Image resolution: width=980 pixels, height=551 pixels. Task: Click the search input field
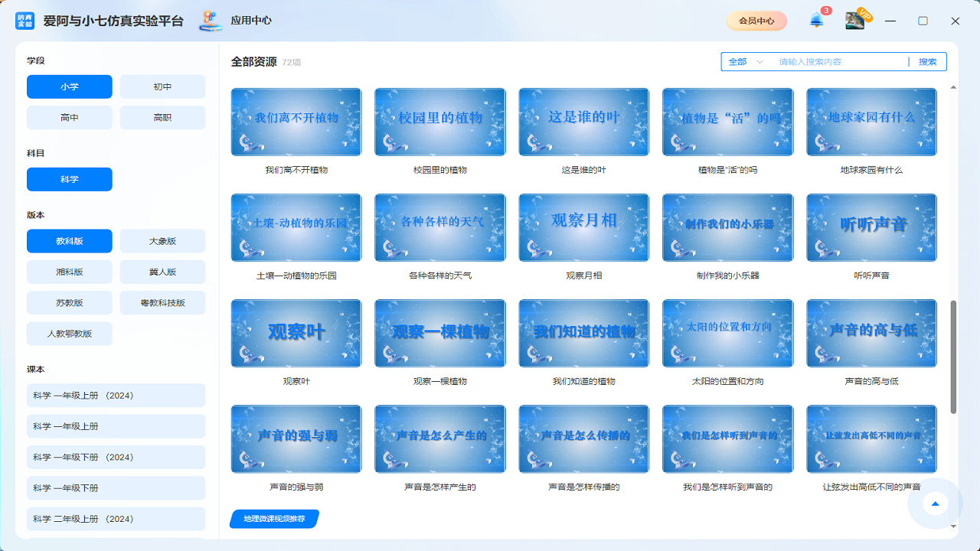tap(835, 61)
